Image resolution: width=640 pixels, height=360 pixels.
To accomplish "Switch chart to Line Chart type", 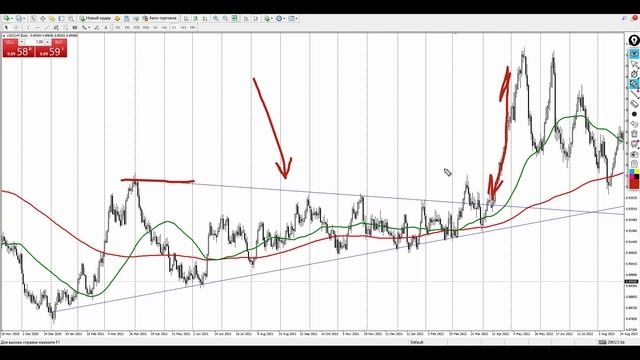I will (x=205, y=18).
